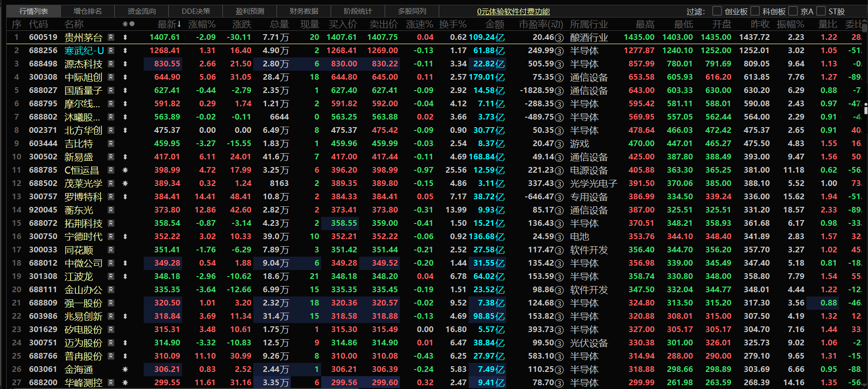Click the up-down marker icon for 源杰科技
Viewport: 868px width, 389px height.
[125, 64]
